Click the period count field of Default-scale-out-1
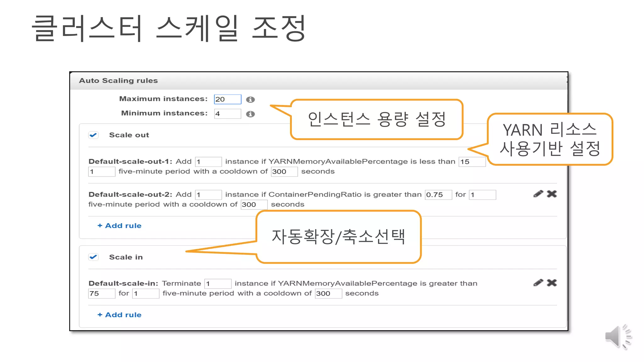The width and height of the screenshot is (644, 362). pos(102,172)
